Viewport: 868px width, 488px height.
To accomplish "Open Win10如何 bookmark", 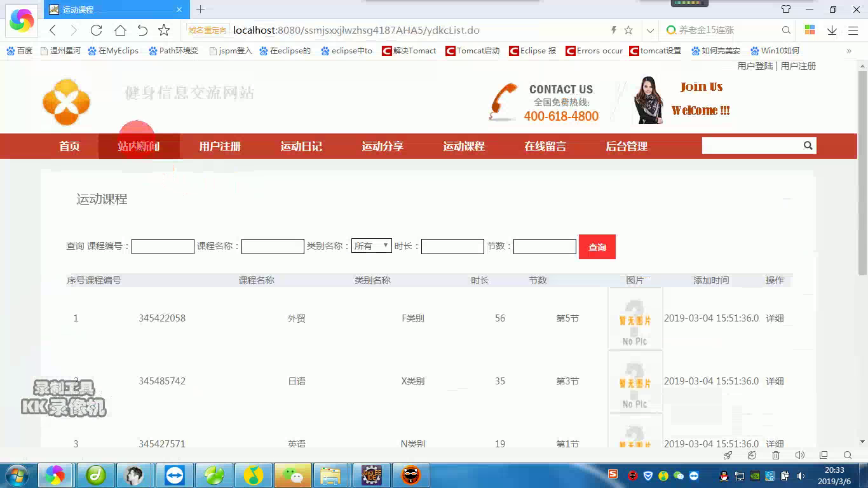I will [775, 51].
